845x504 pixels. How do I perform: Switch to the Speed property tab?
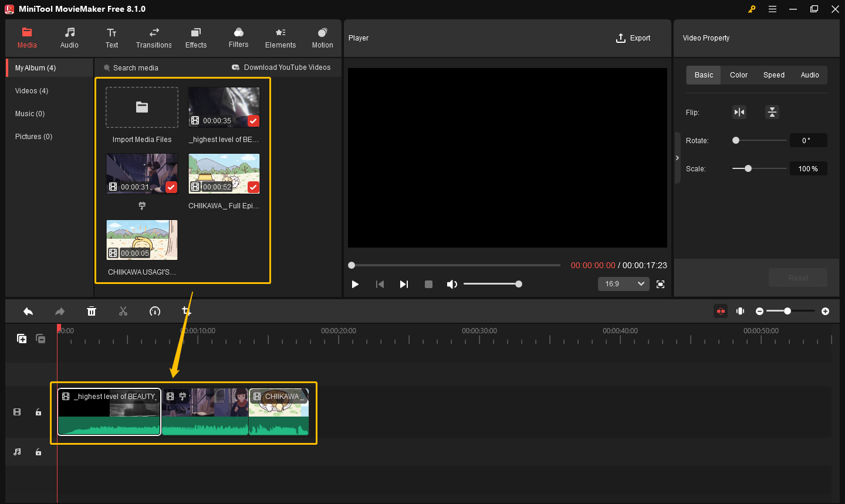[x=774, y=75]
